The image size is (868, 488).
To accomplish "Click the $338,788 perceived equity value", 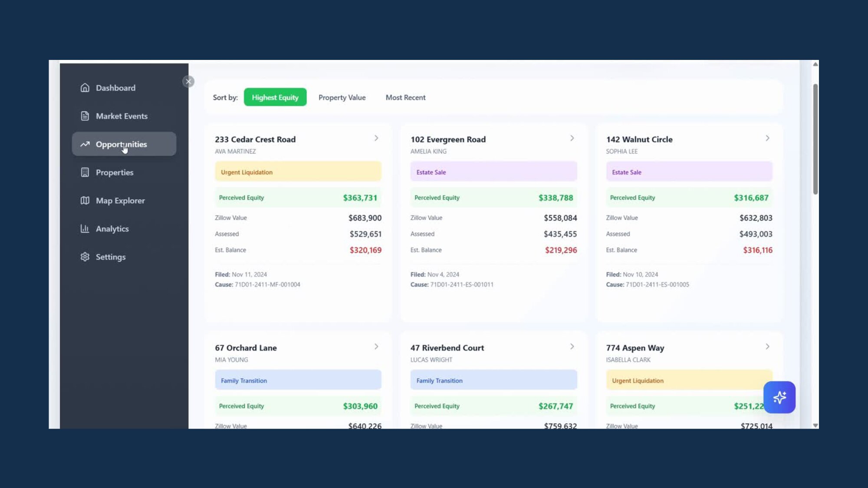I will (556, 198).
